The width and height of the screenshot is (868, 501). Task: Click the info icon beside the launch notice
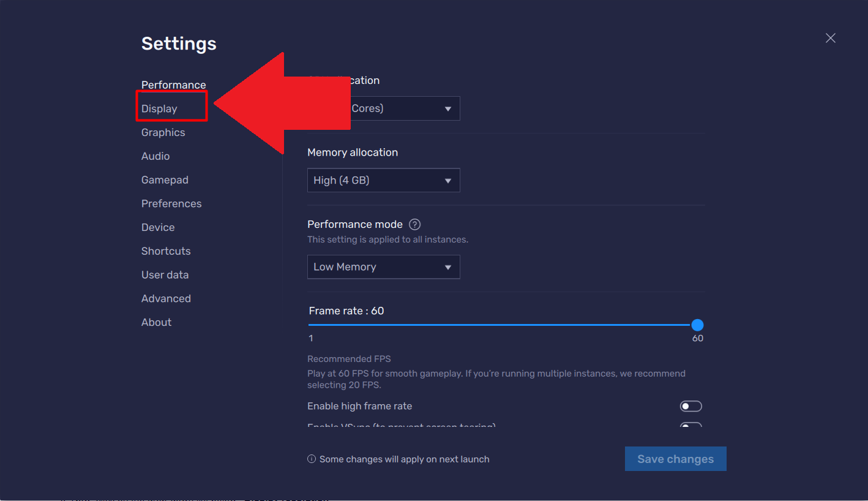click(x=312, y=459)
